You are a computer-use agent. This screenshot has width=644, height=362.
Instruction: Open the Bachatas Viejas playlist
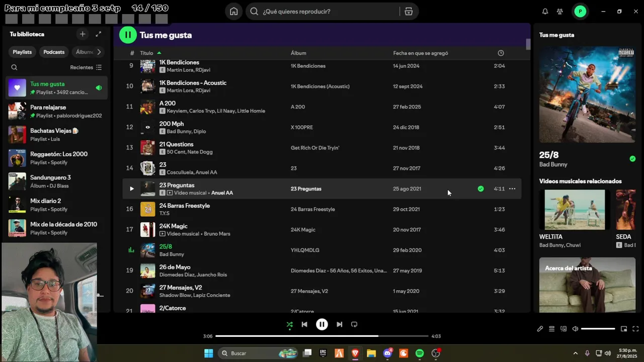point(56,134)
